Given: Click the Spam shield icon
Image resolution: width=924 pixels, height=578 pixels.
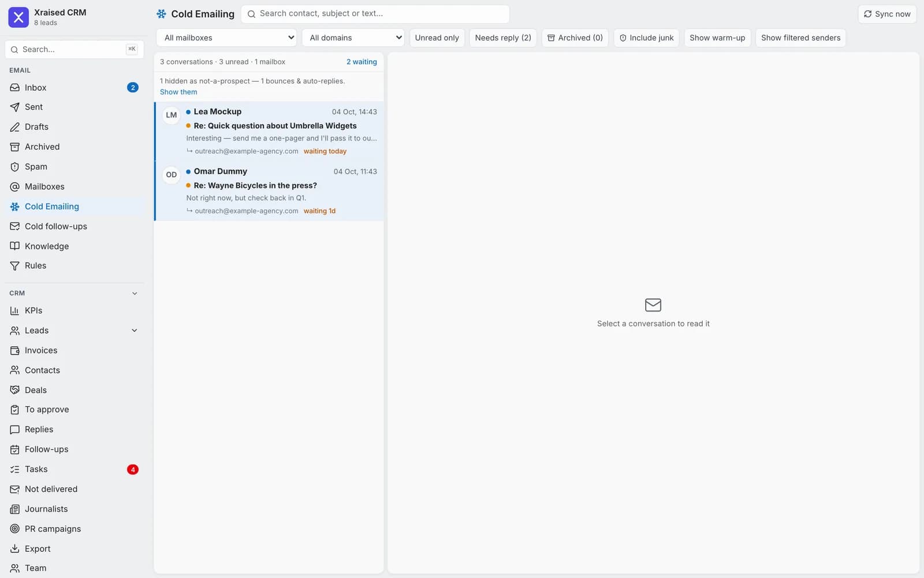Looking at the screenshot, I should point(15,167).
